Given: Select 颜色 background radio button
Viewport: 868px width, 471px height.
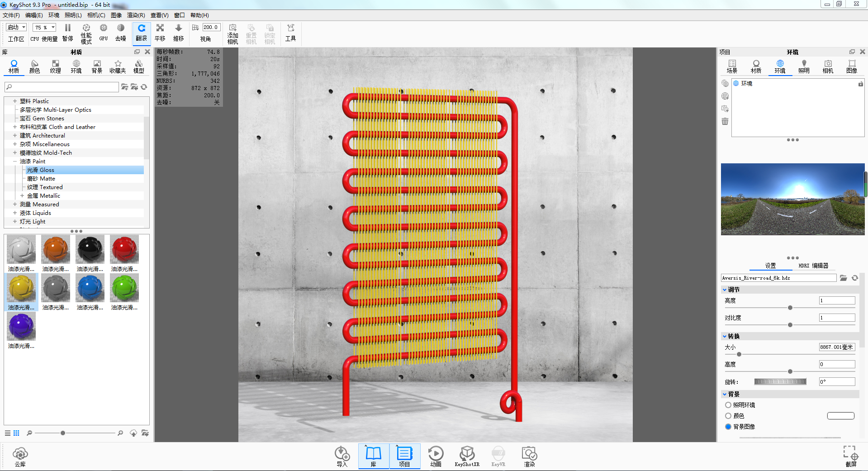Looking at the screenshot, I should [728, 416].
